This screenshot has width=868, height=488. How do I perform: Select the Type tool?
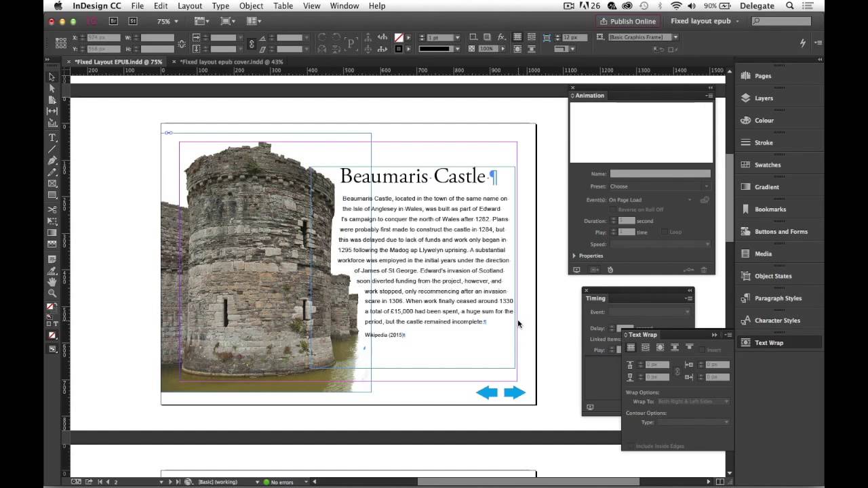point(52,138)
